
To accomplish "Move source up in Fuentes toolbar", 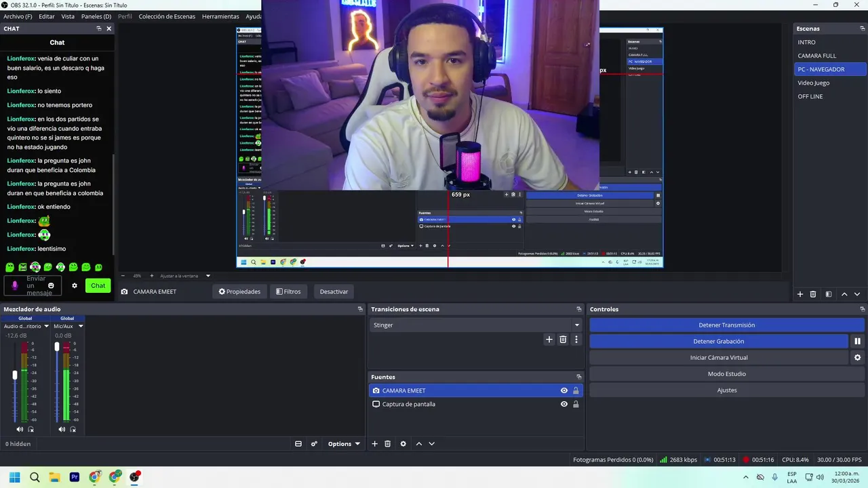I will (x=418, y=444).
